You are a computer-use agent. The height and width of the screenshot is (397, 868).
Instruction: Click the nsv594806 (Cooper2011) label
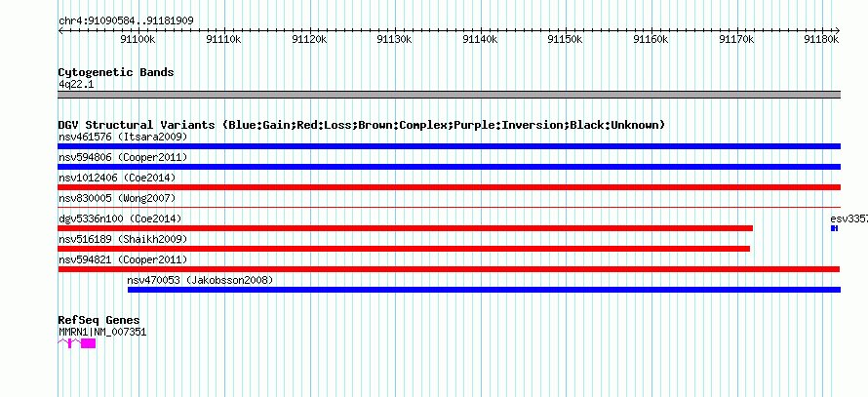(123, 157)
